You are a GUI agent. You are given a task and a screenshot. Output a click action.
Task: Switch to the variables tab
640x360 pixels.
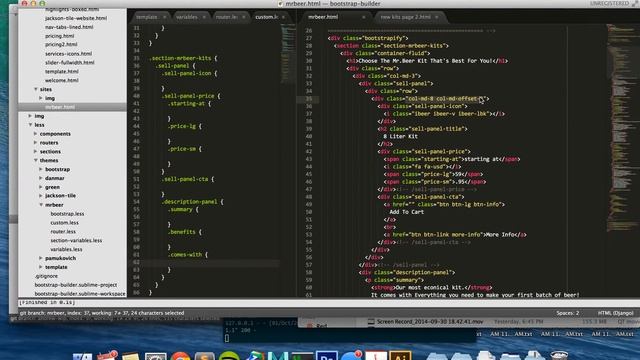(187, 17)
